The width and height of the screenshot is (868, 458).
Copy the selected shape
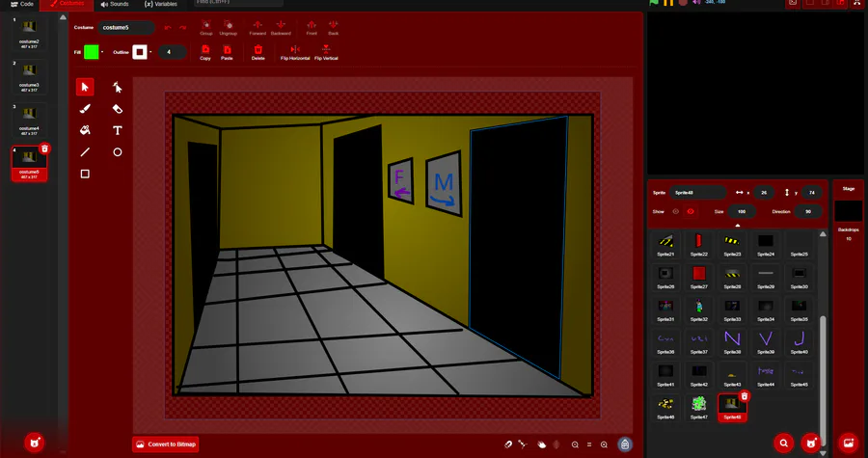pos(205,52)
